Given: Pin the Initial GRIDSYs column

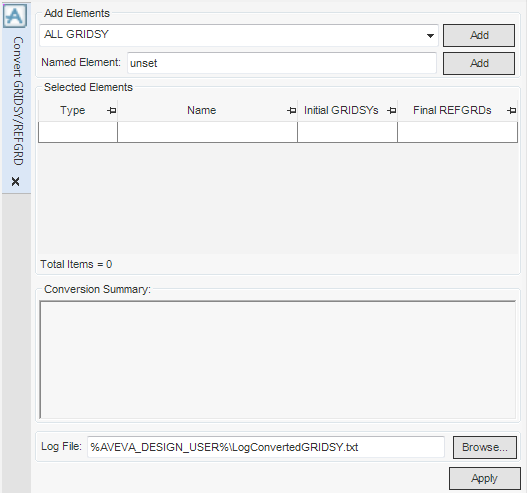Looking at the screenshot, I should coord(392,110).
